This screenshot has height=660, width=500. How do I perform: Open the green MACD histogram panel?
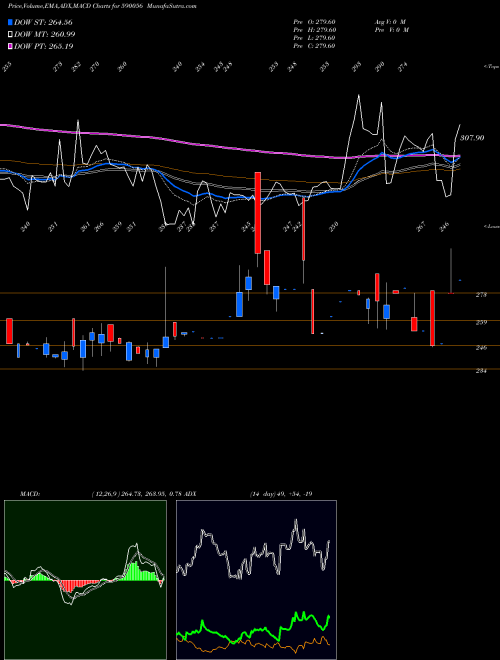(85, 580)
